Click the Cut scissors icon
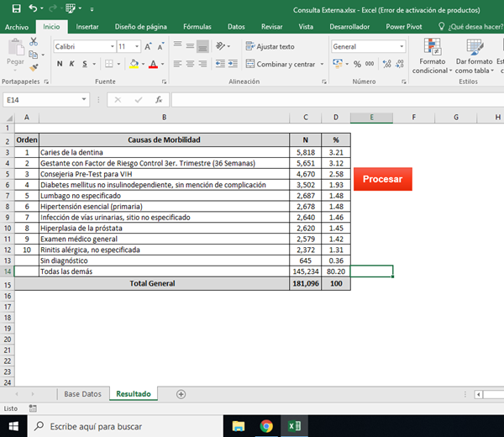Image resolution: width=504 pixels, height=437 pixels. coord(34,43)
